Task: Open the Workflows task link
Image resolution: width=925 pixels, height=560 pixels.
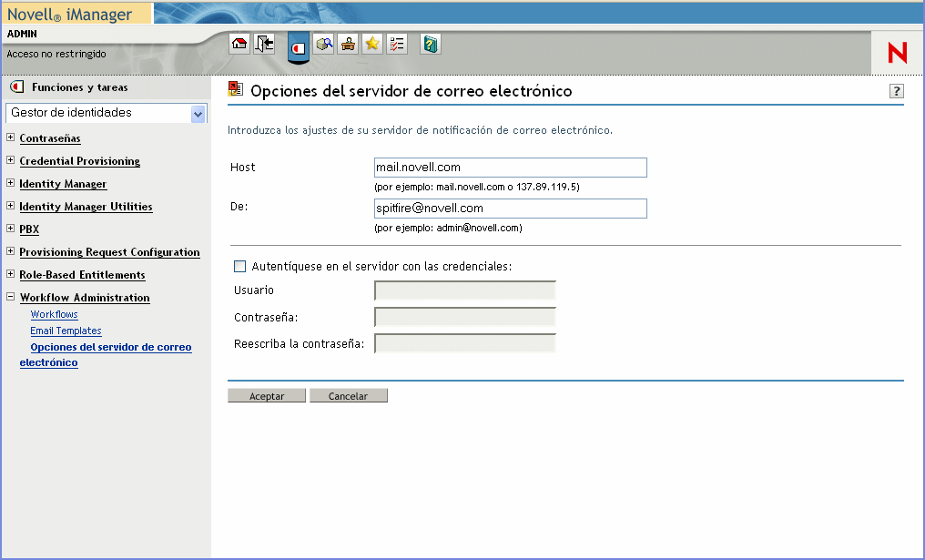Action: point(55,314)
